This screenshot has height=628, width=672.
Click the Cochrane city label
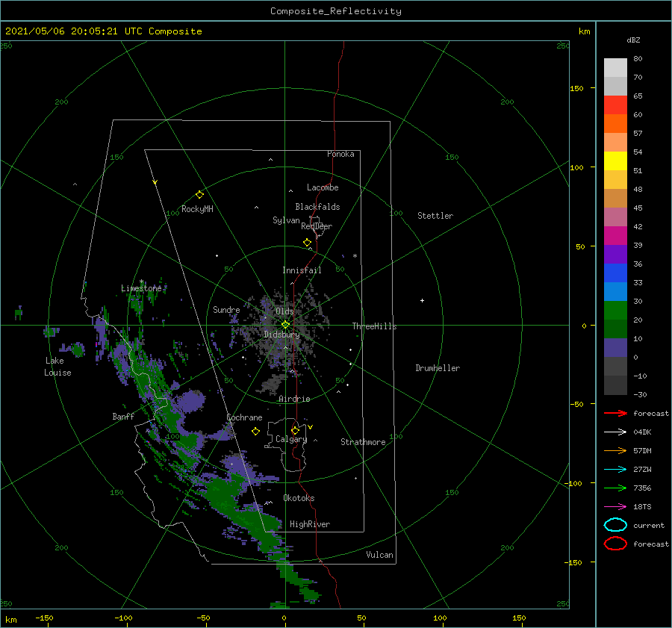pyautogui.click(x=244, y=417)
